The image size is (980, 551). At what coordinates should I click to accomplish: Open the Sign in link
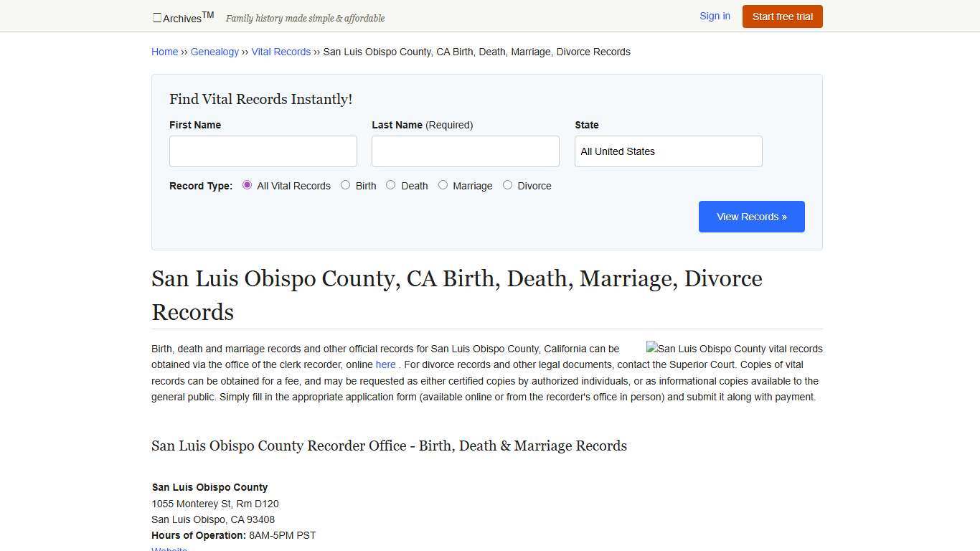pyautogui.click(x=714, y=16)
